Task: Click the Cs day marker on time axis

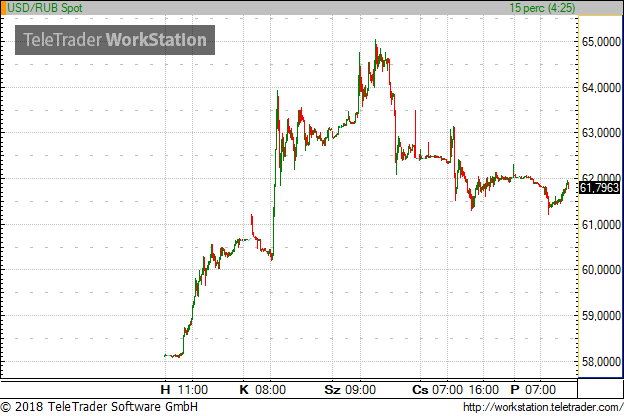Action: coord(420,389)
